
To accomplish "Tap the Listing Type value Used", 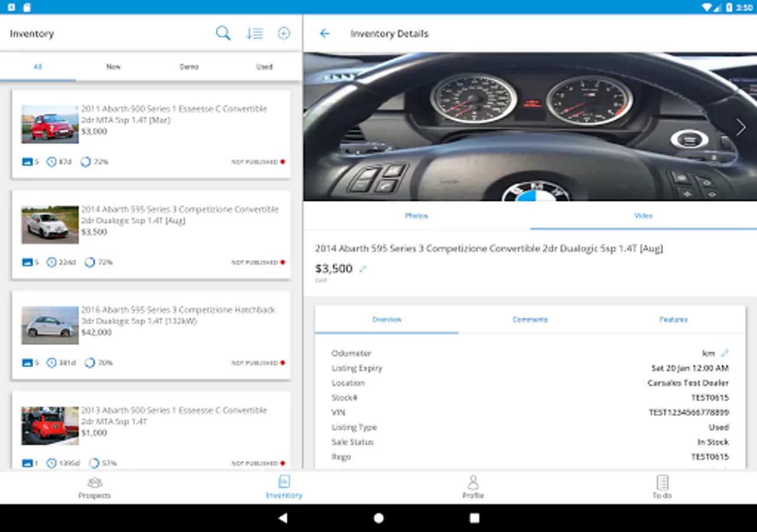I will 719,427.
